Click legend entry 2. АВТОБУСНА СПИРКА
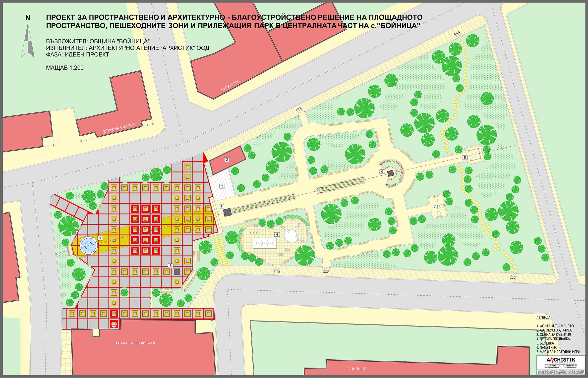The width and height of the screenshot is (588, 378). [x=554, y=330]
